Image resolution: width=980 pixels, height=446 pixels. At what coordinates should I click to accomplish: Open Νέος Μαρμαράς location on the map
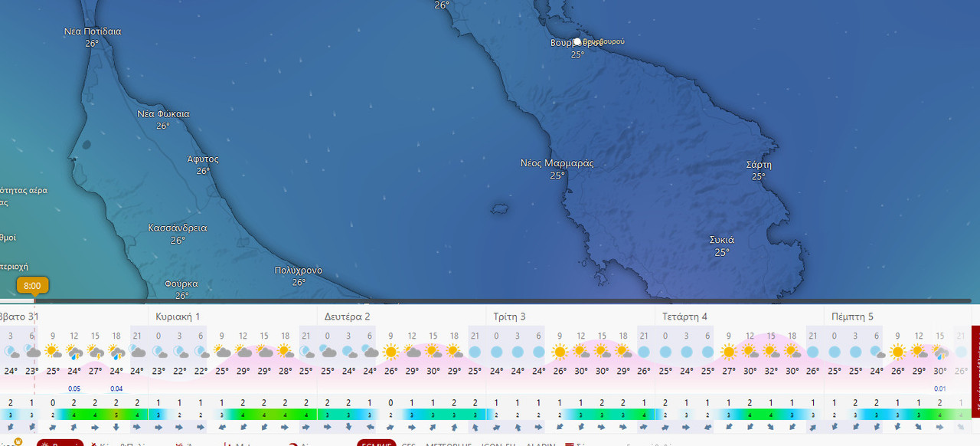tap(557, 163)
